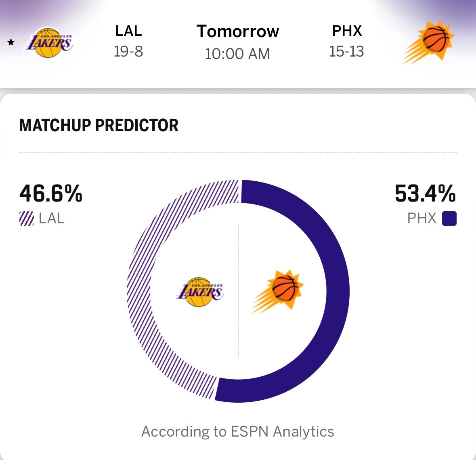
Task: Tap the According to ESPN Analytics caption
Action: click(238, 431)
